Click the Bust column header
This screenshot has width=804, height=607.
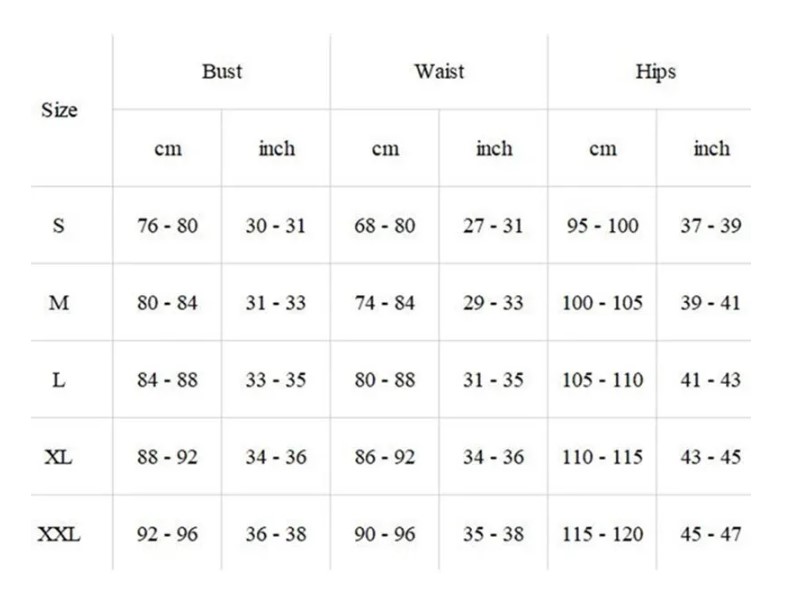click(221, 72)
